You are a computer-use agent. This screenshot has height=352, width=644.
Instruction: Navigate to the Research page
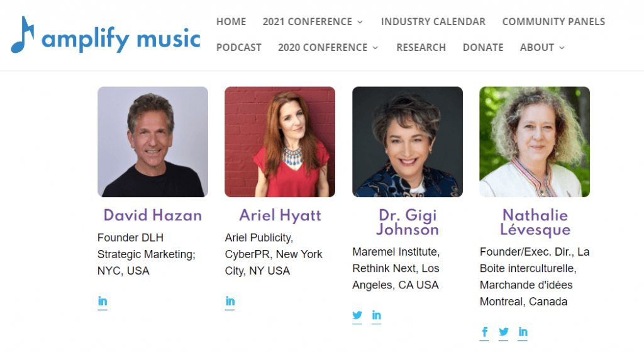coord(421,47)
